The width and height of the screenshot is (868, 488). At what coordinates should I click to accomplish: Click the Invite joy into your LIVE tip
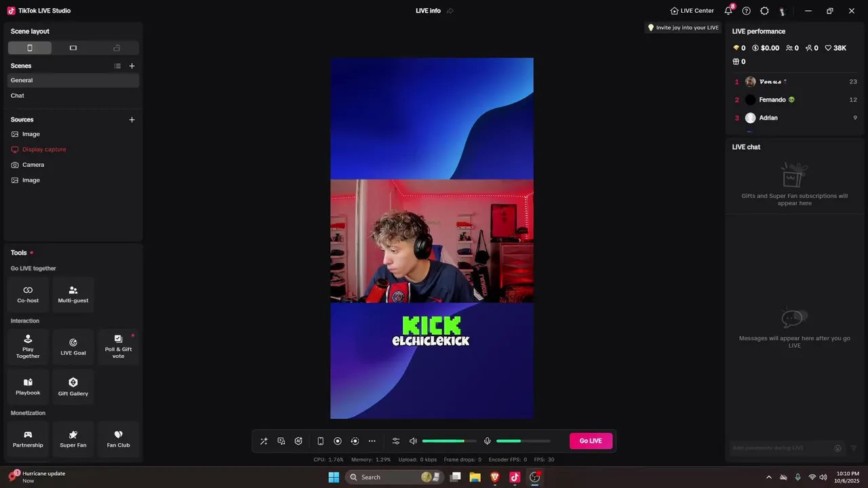pos(683,28)
